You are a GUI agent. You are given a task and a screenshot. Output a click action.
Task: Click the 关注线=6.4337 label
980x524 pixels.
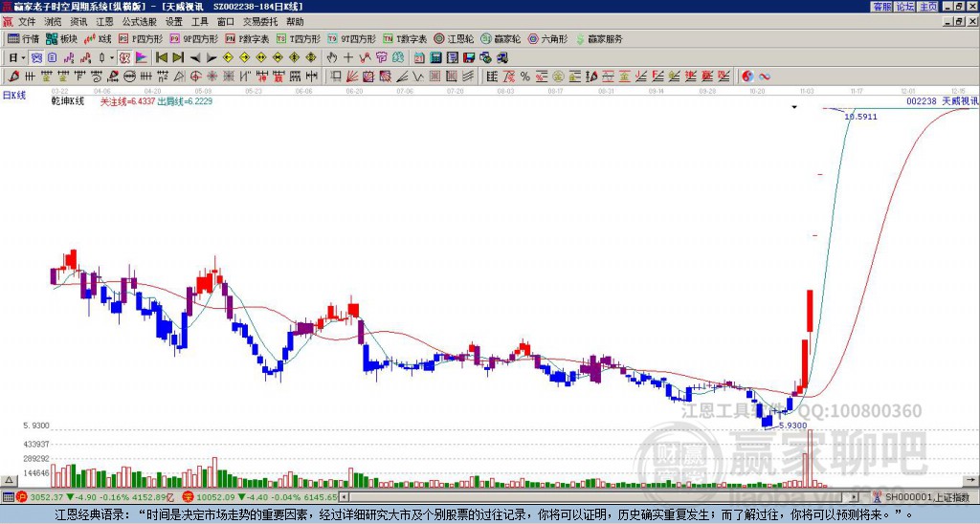point(127,101)
